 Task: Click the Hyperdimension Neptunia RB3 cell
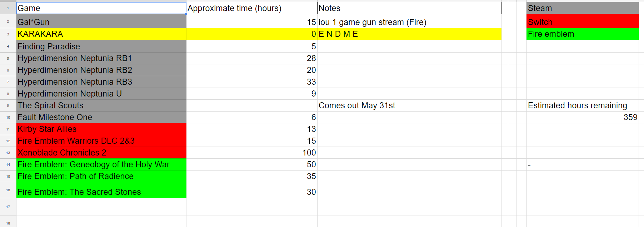click(101, 82)
